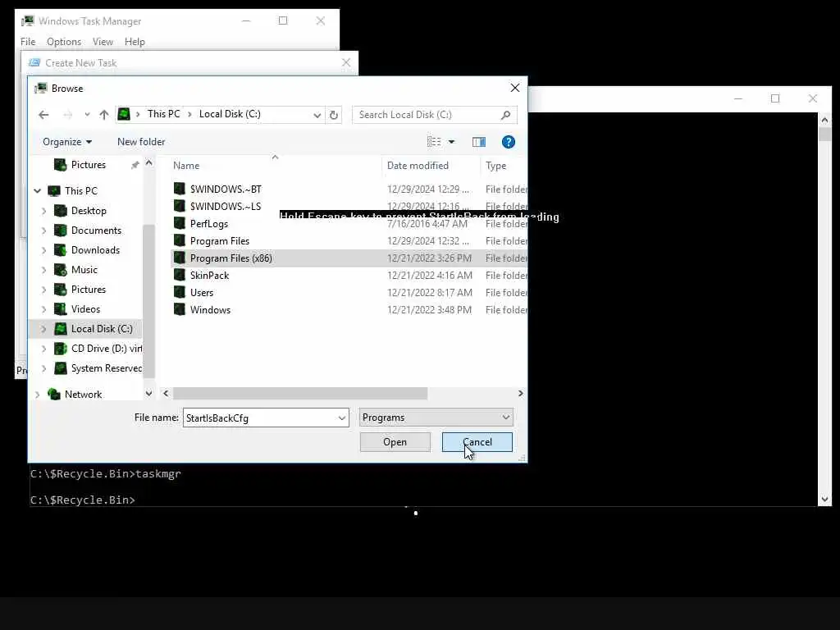Select pinned Pictures in quick access
Viewport: 840px width, 630px height.
pyautogui.click(x=88, y=165)
